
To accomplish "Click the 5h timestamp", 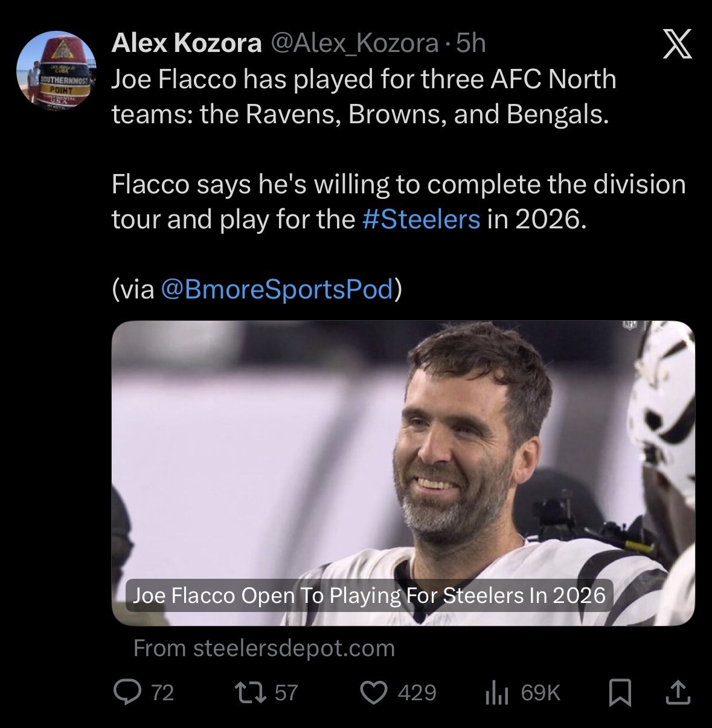I will click(x=471, y=43).
